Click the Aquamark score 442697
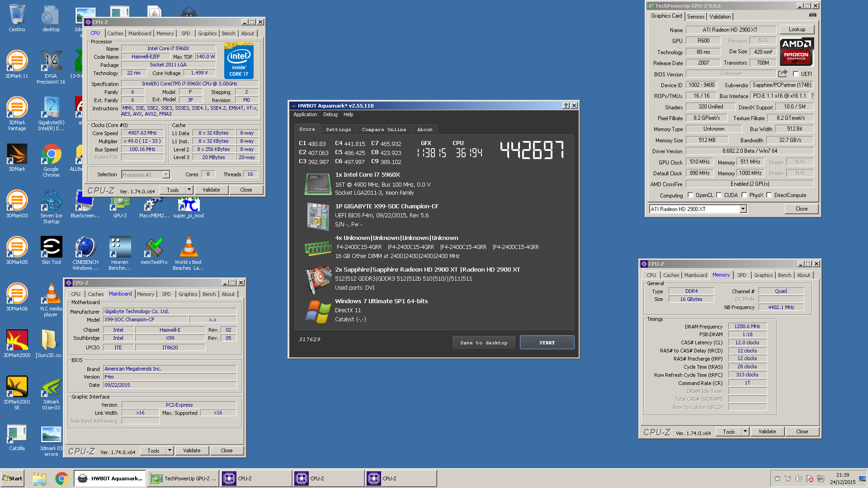 coord(532,150)
